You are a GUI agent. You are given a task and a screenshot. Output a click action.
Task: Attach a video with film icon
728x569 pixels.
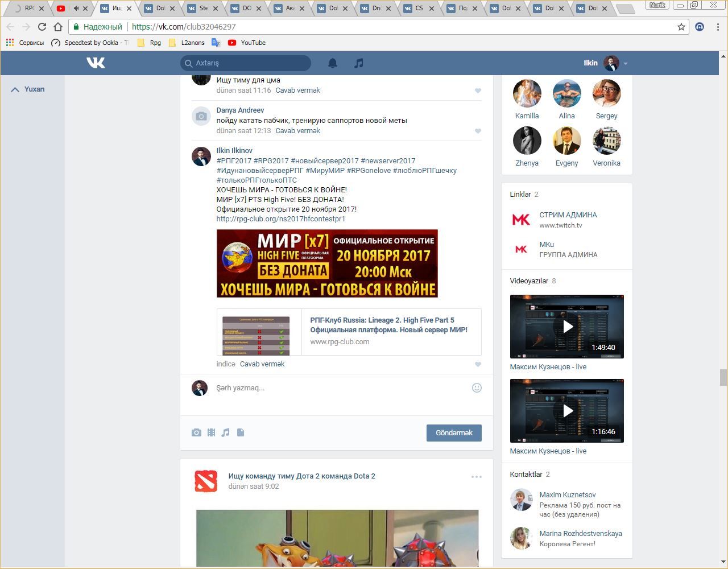(211, 432)
